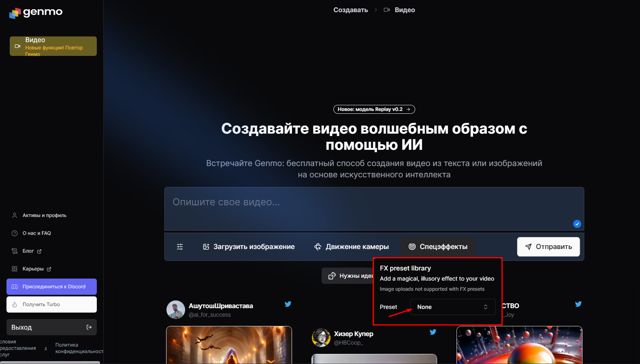Viewport: 640px width, 364px height.
Task: Click the genmo logo
Action: coord(36,13)
